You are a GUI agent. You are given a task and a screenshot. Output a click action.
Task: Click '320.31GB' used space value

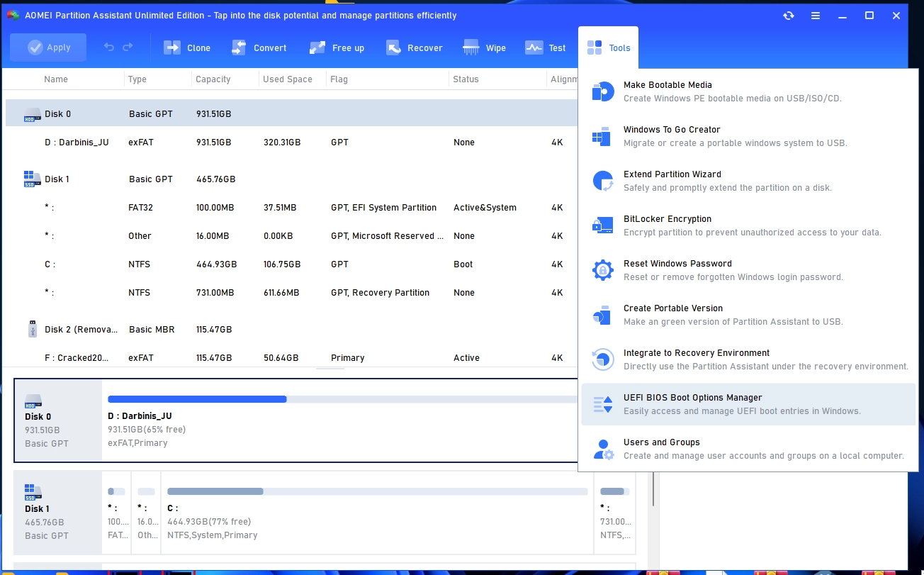tap(282, 143)
